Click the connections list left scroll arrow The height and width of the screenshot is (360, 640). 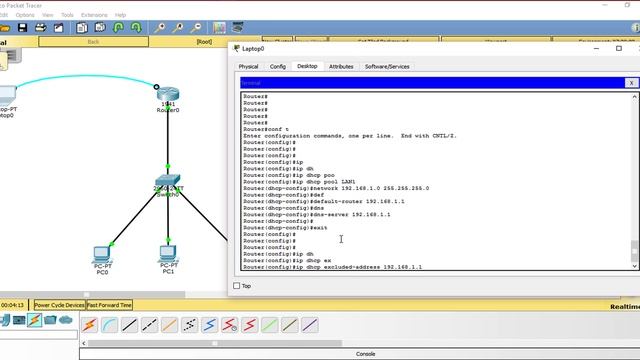pos(84,343)
